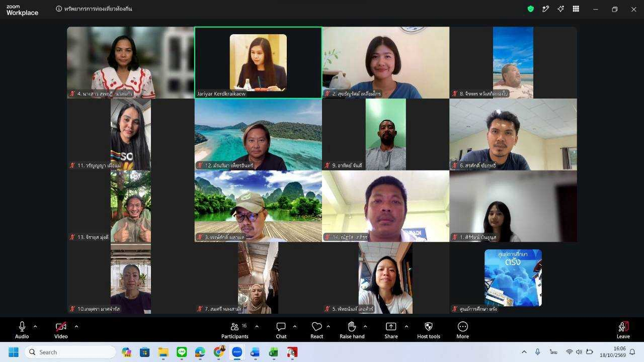Leave the meeting

pos(623,330)
